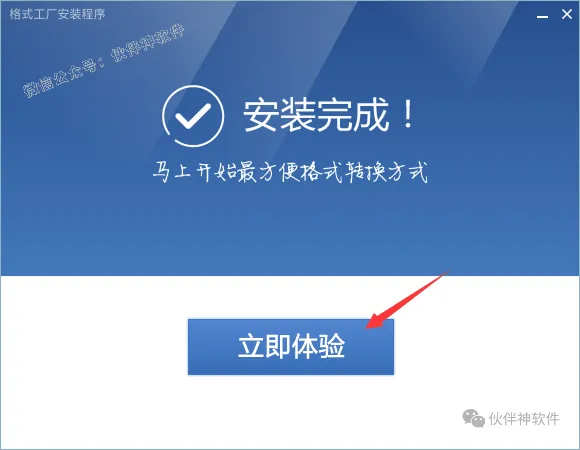Click 格式 in the handwritten subtitle
The width and height of the screenshot is (580, 450).
(321, 172)
